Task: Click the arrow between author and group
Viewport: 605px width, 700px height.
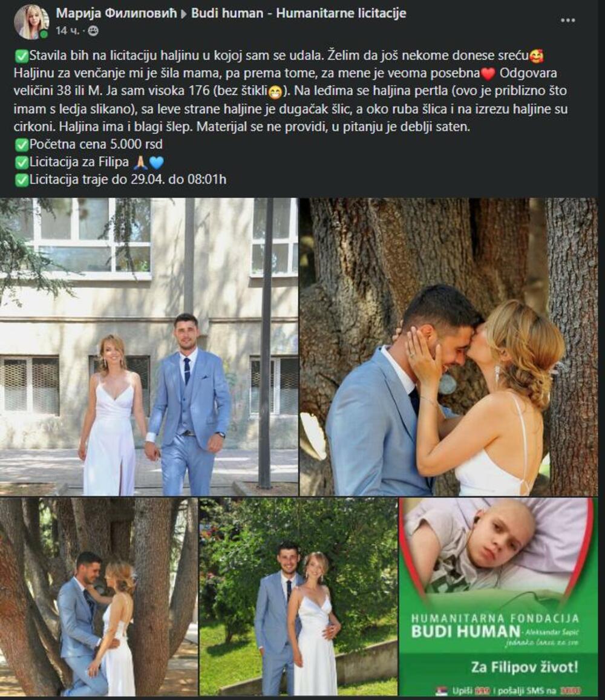Action: point(184,14)
